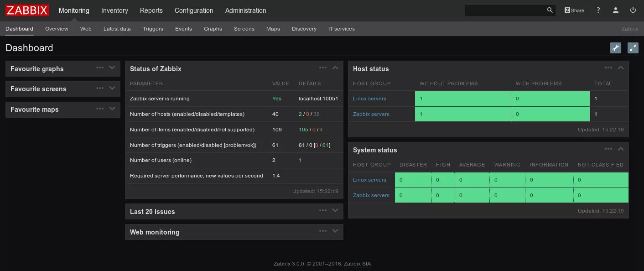Click the Linux servers link in Host status
Image resolution: width=644 pixels, height=271 pixels.
coord(369,99)
